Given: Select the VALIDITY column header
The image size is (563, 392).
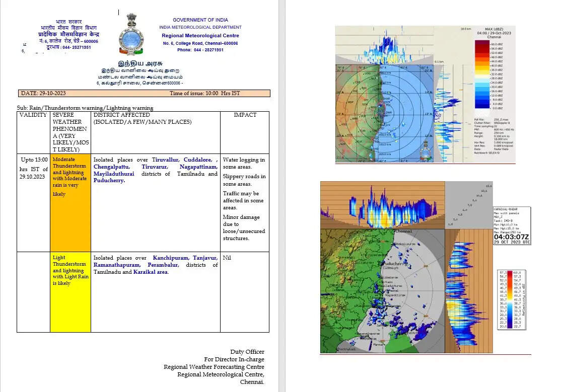Looking at the screenshot, I should pyautogui.click(x=33, y=115).
